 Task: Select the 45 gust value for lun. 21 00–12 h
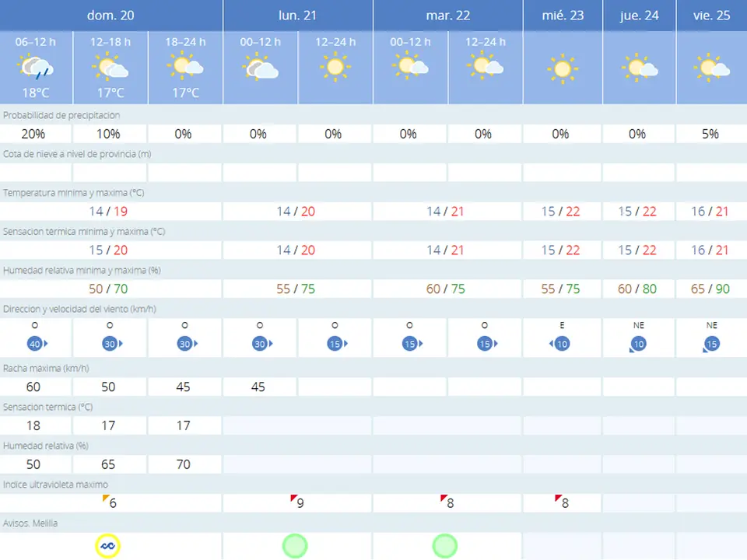click(258, 387)
